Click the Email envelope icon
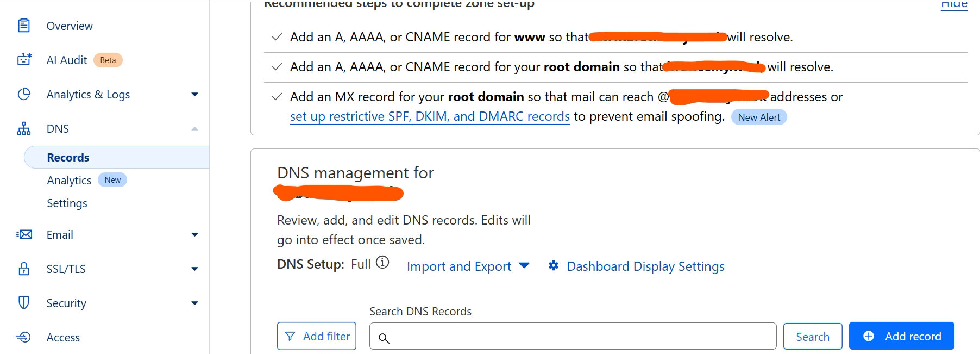The image size is (980, 354). tap(24, 234)
